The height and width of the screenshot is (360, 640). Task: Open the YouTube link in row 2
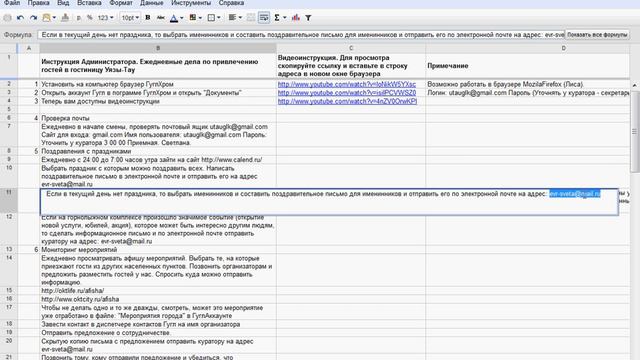347,84
